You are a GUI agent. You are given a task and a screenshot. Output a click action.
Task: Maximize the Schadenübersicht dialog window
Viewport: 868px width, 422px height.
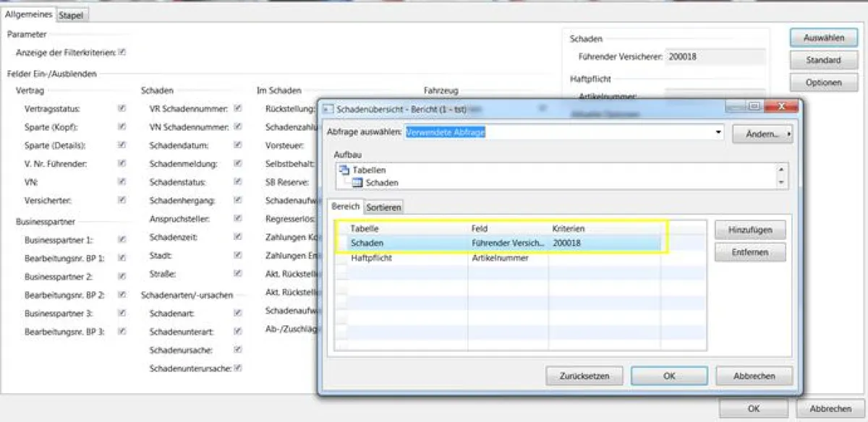click(x=754, y=107)
